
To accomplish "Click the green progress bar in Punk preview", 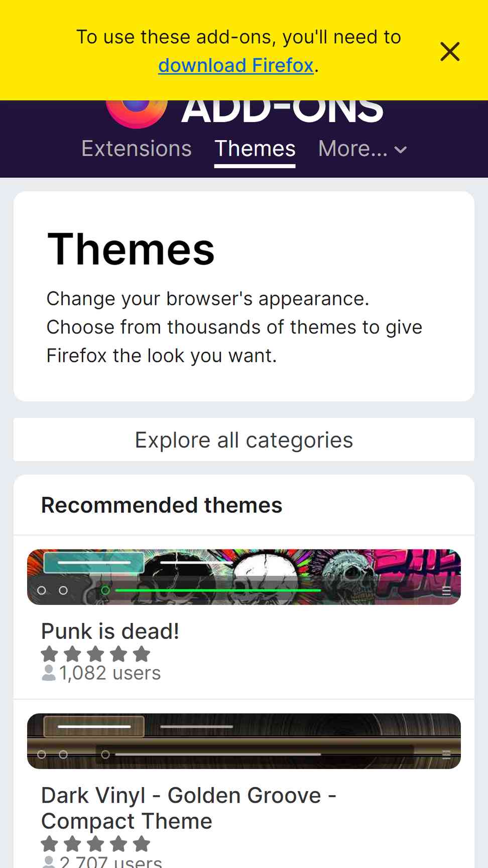I will [x=218, y=590].
